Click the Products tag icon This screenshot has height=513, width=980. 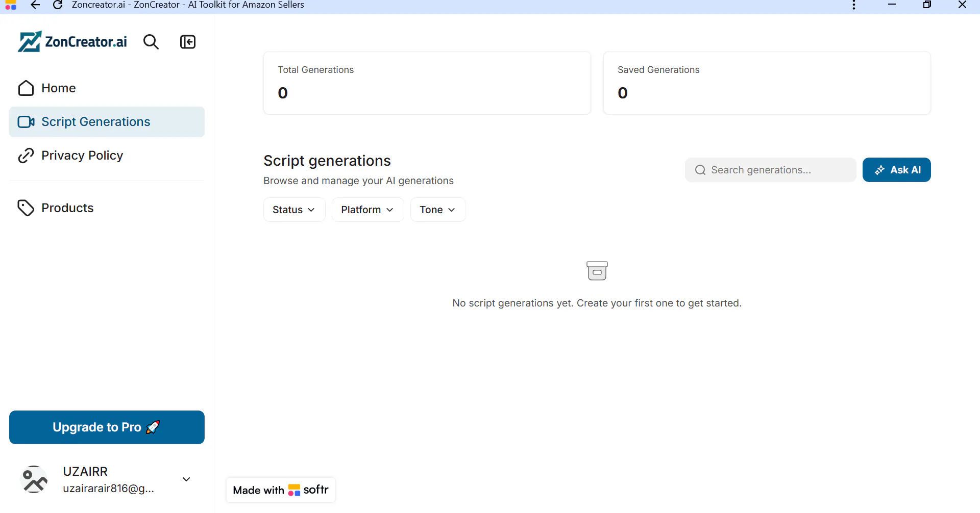tap(26, 208)
